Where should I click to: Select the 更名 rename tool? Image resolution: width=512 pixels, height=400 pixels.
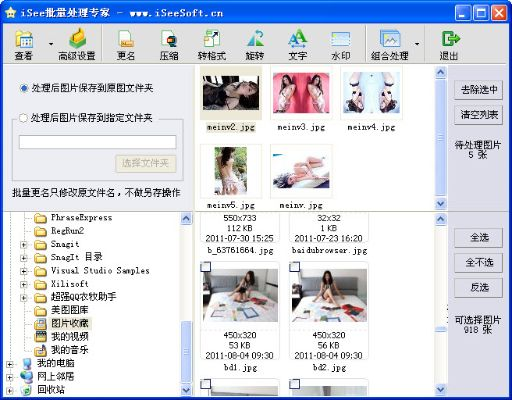click(x=126, y=45)
